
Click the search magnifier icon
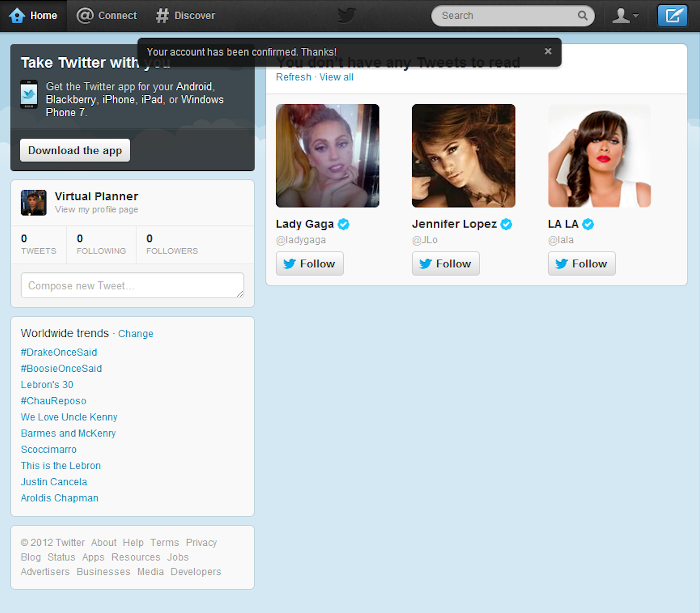tap(582, 15)
